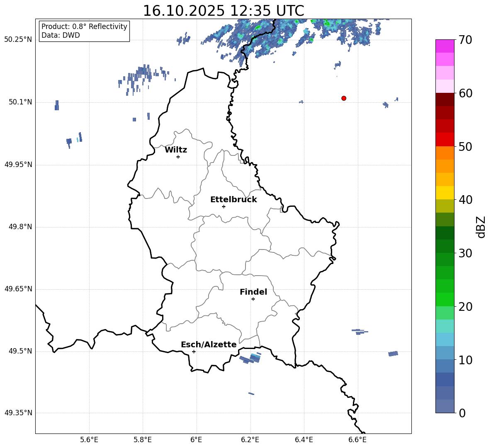
Task: Click the Findel station cross marker
Action: 253,299
